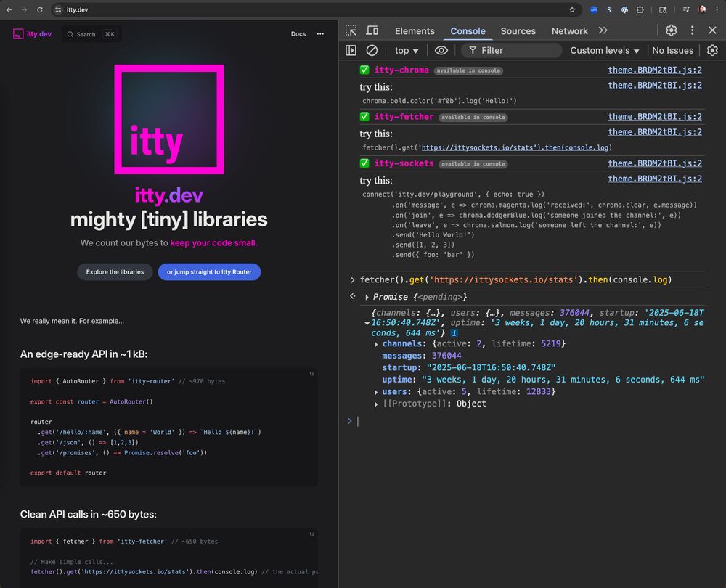The height and width of the screenshot is (588, 726).
Task: Open DevTools settings gear
Action: [x=672, y=30]
